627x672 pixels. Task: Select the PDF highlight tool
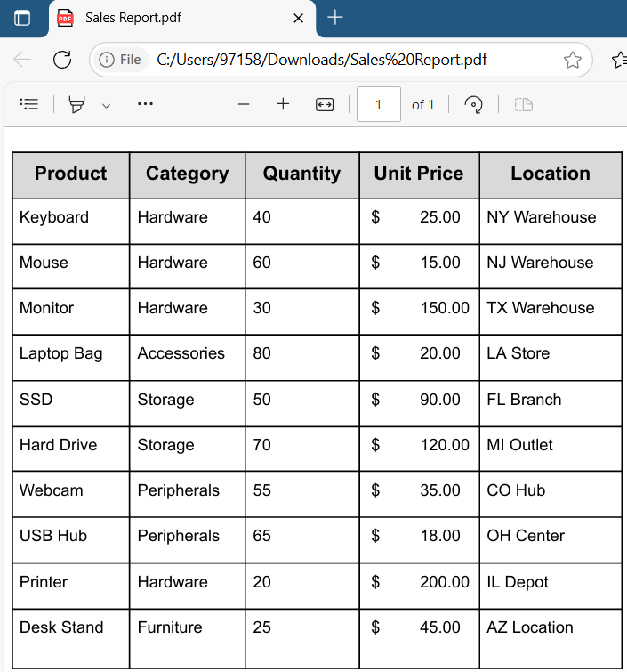point(76,104)
